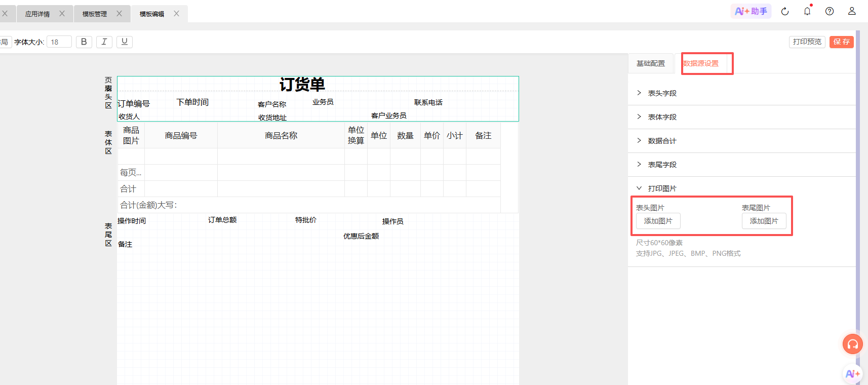Toggle bold formatting button
The width and height of the screenshot is (868, 385).
(84, 42)
